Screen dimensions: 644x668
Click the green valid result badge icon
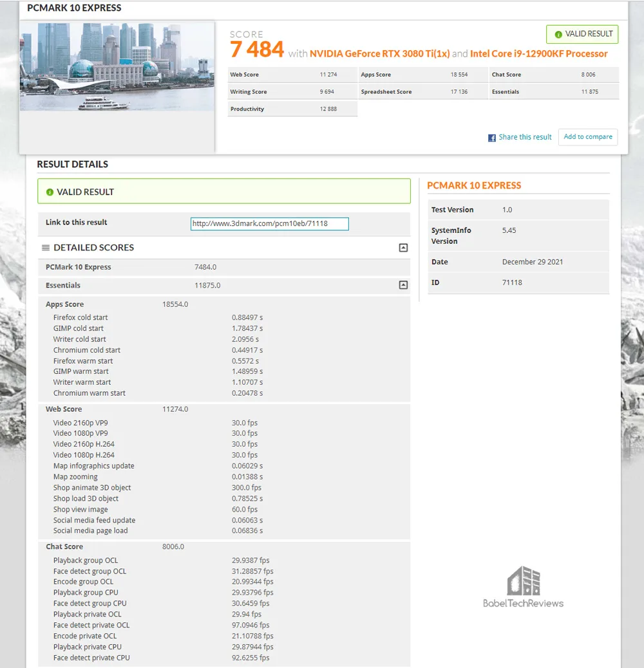tap(558, 35)
